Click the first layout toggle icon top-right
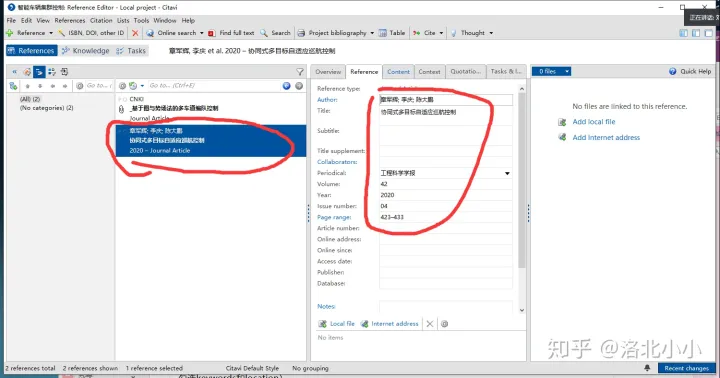 pyautogui.click(x=683, y=33)
